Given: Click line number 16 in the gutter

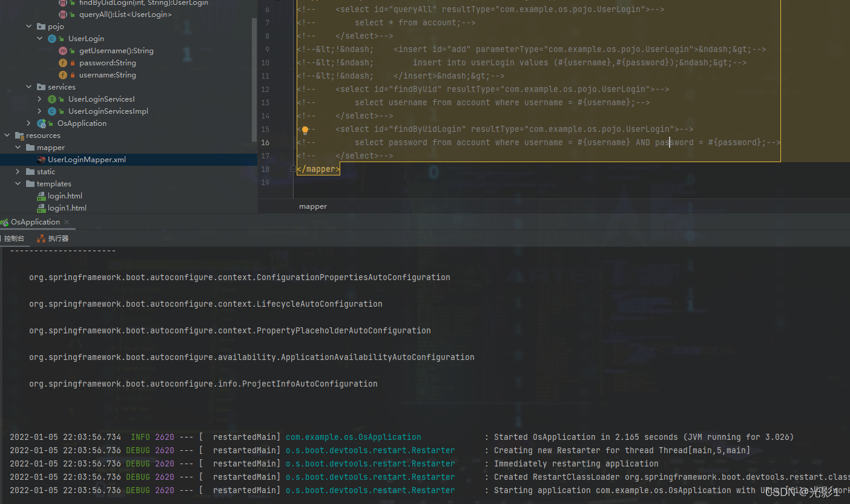Looking at the screenshot, I should (x=265, y=143).
